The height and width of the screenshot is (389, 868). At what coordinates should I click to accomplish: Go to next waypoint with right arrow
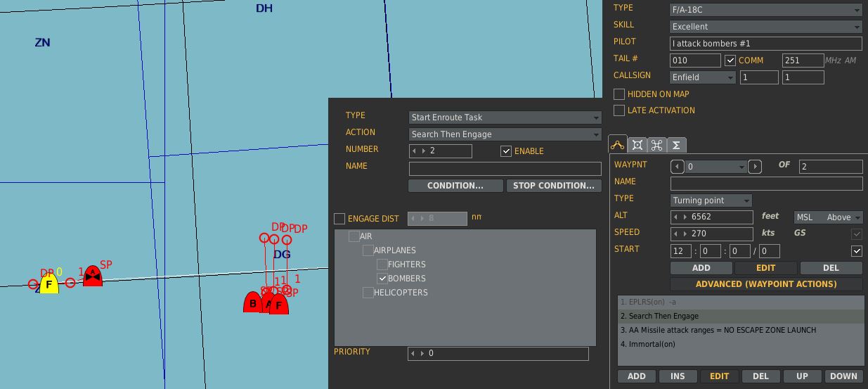(x=755, y=167)
